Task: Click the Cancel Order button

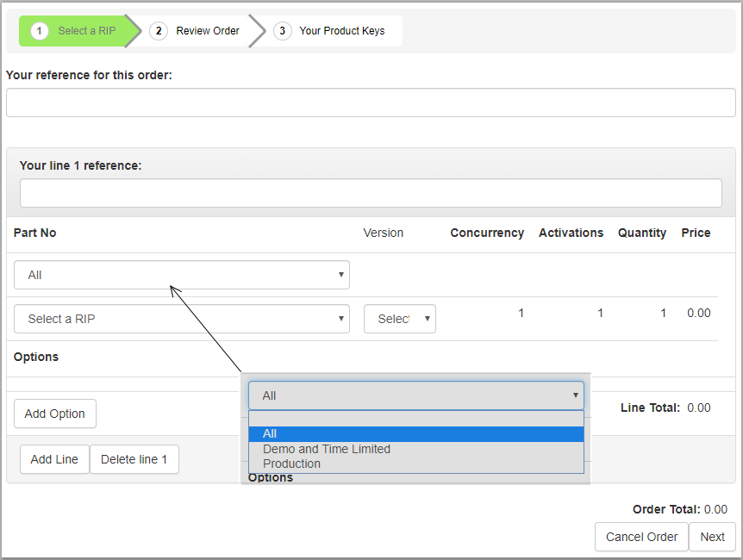Action: 641,537
